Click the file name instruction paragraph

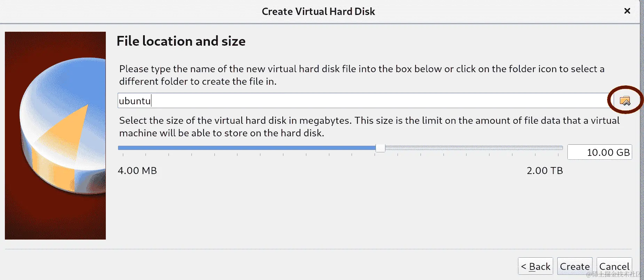tap(362, 75)
